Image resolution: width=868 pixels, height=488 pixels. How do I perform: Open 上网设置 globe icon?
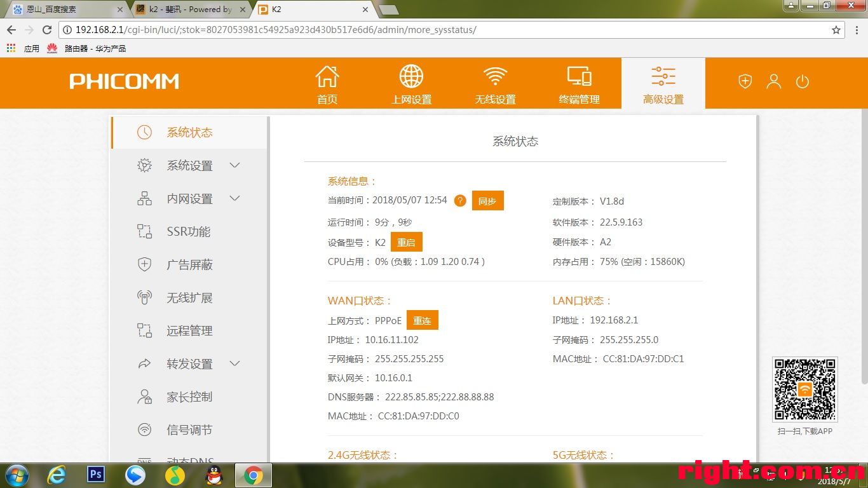411,76
